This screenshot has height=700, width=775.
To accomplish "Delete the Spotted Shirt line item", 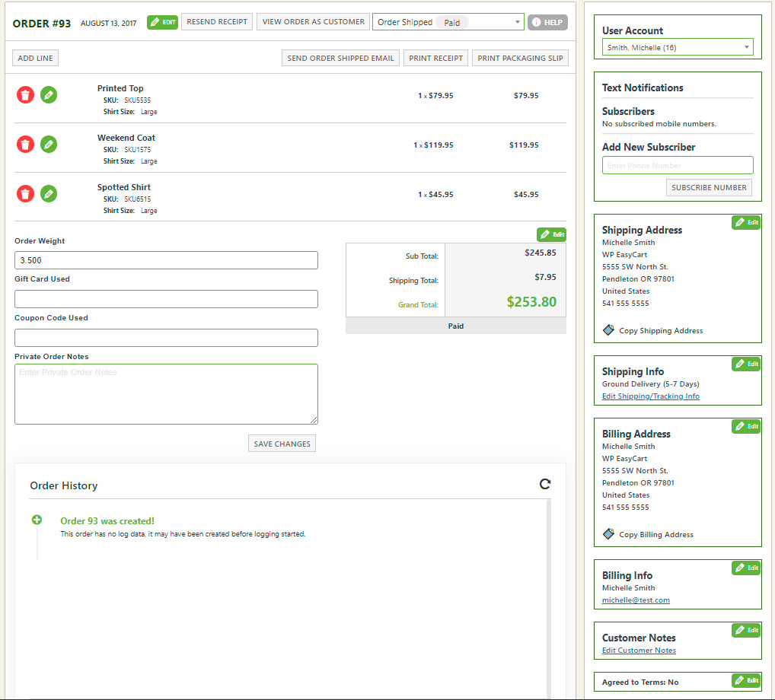I will pyautogui.click(x=26, y=194).
